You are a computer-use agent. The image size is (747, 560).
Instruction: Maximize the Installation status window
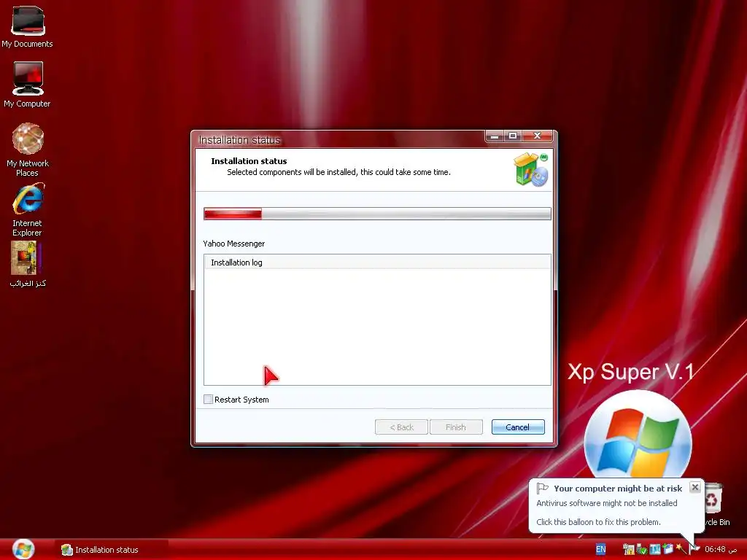513,136
